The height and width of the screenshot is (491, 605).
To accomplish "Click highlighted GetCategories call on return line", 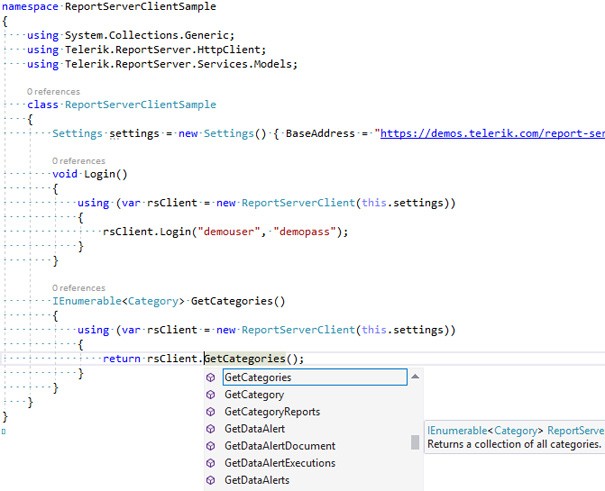I will pyautogui.click(x=245, y=359).
